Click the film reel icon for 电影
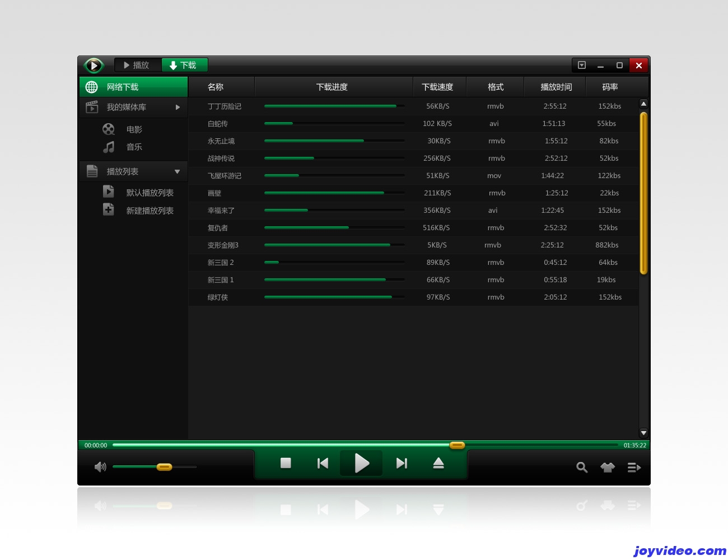 (x=109, y=129)
